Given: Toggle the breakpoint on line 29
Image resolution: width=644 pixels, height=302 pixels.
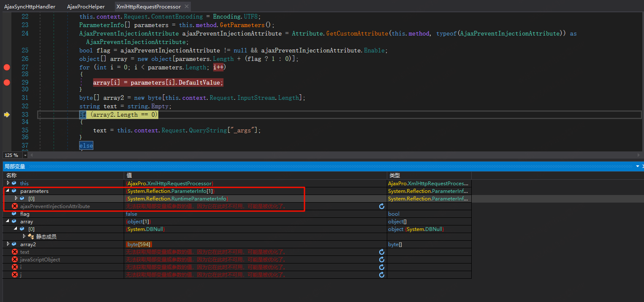Looking at the screenshot, I should [6, 82].
